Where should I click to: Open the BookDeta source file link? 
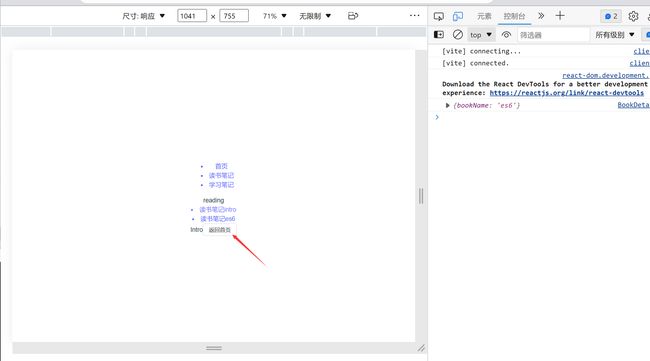pos(633,105)
